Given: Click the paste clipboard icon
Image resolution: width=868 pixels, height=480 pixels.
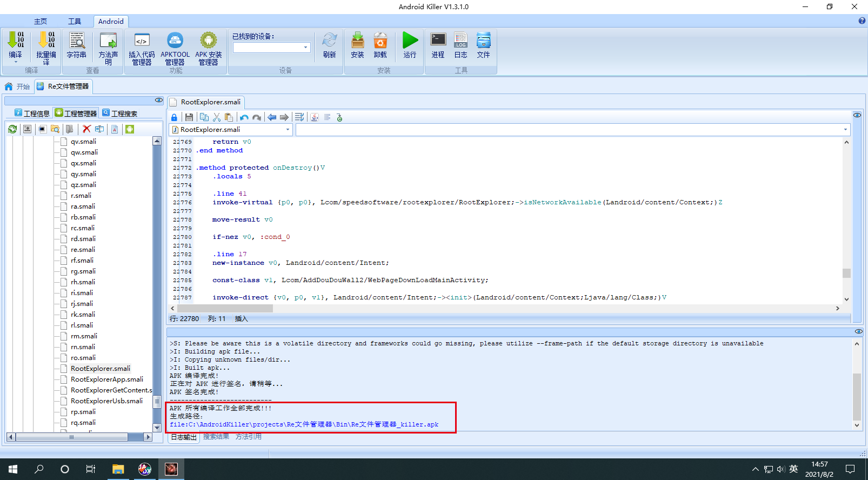Looking at the screenshot, I should click(229, 117).
